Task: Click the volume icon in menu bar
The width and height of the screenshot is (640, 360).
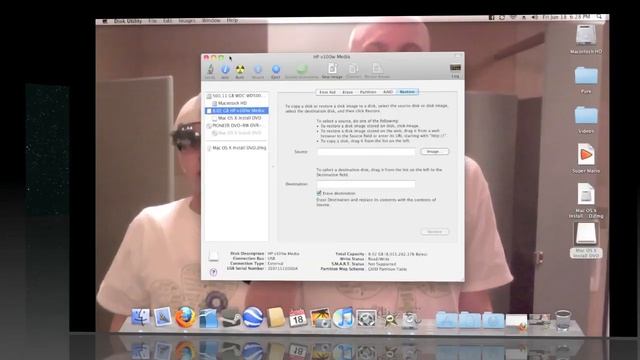Action: click(534, 17)
